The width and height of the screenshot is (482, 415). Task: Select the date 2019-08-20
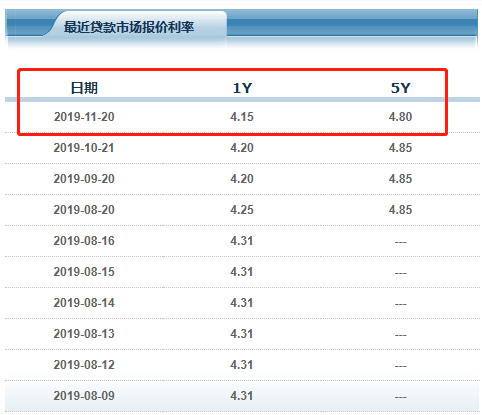(84, 210)
